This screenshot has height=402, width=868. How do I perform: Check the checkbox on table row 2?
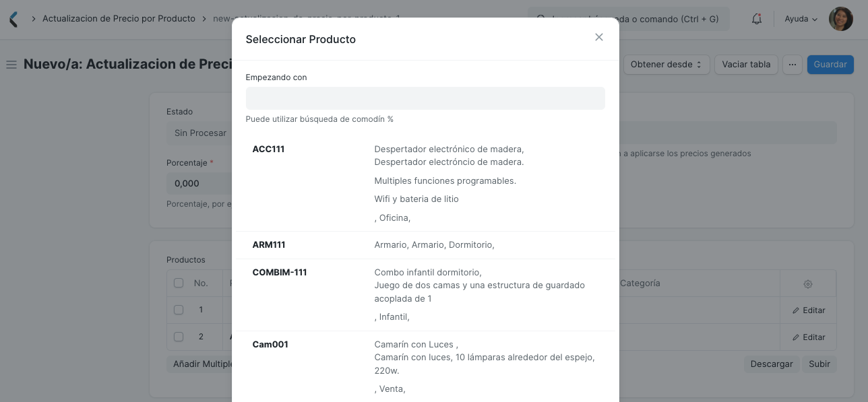(179, 337)
